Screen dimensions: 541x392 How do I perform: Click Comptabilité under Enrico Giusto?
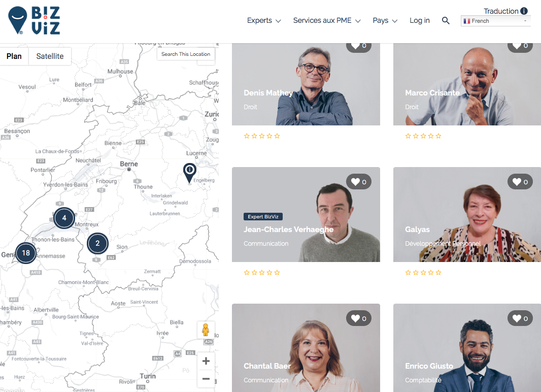click(x=423, y=380)
